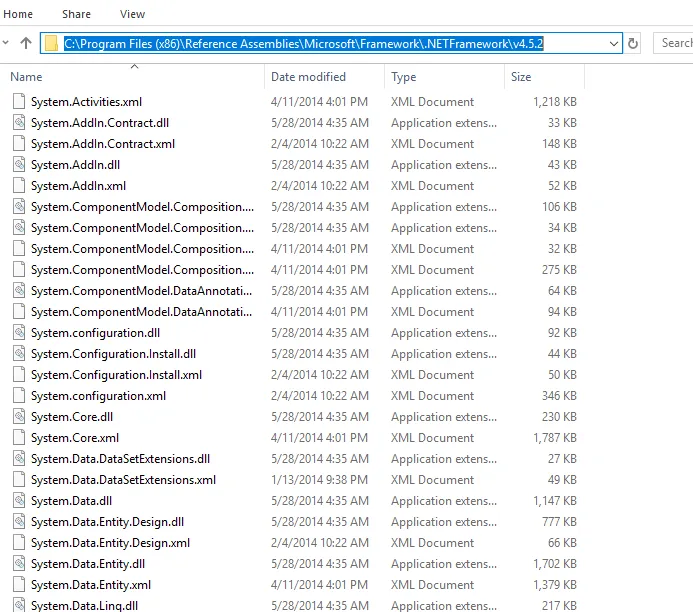This screenshot has height=612, width=693.
Task: Select the System.Data.DataSetExtensions.xml file icon
Action: pyautogui.click(x=19, y=479)
